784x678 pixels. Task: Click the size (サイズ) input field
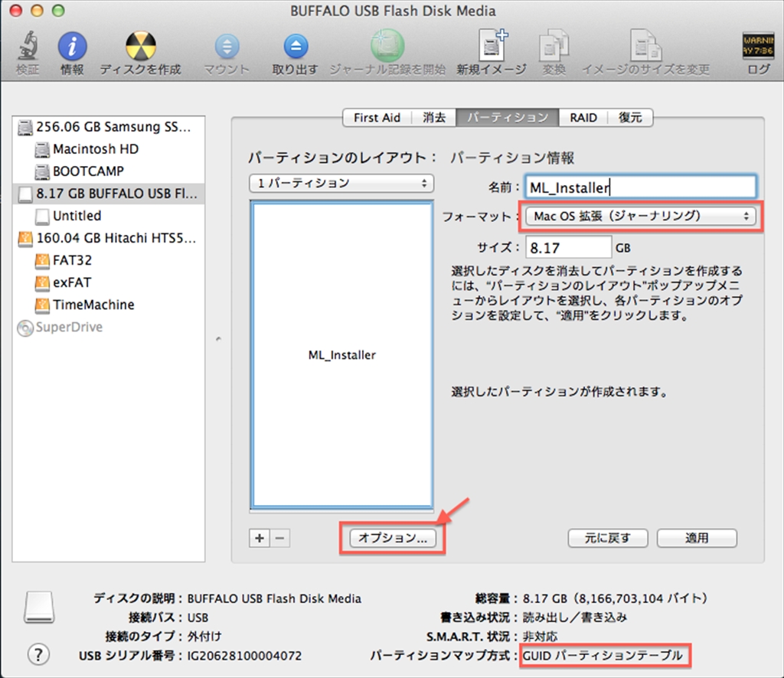click(569, 247)
